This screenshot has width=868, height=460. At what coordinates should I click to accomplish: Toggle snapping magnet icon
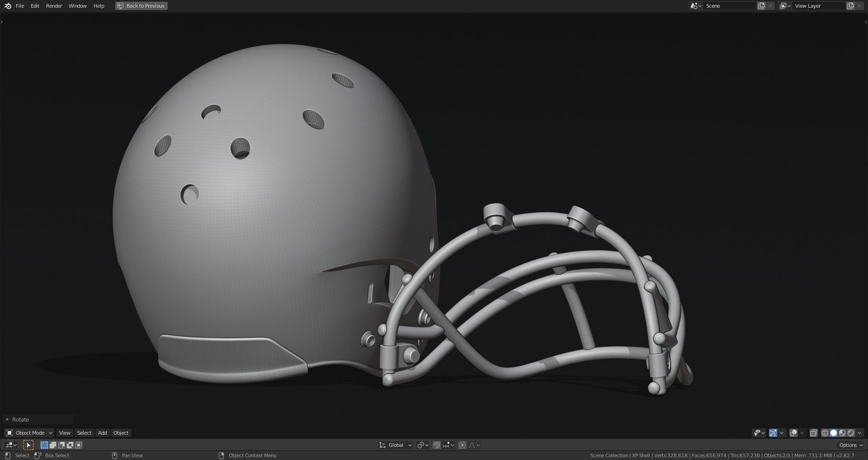[x=437, y=445]
